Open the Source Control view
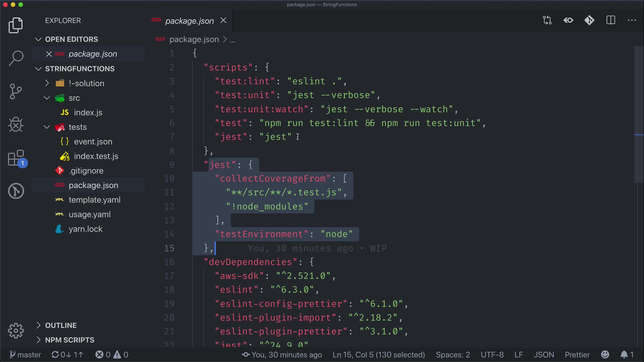The width and height of the screenshot is (644, 362). tap(16, 91)
